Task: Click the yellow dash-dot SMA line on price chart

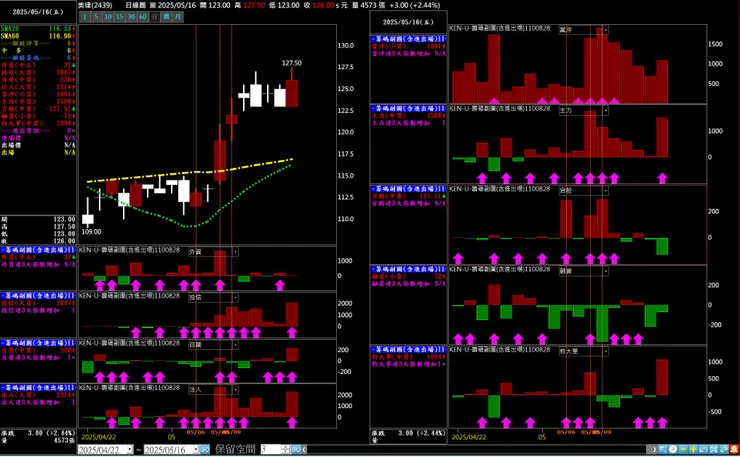Action: tap(189, 173)
